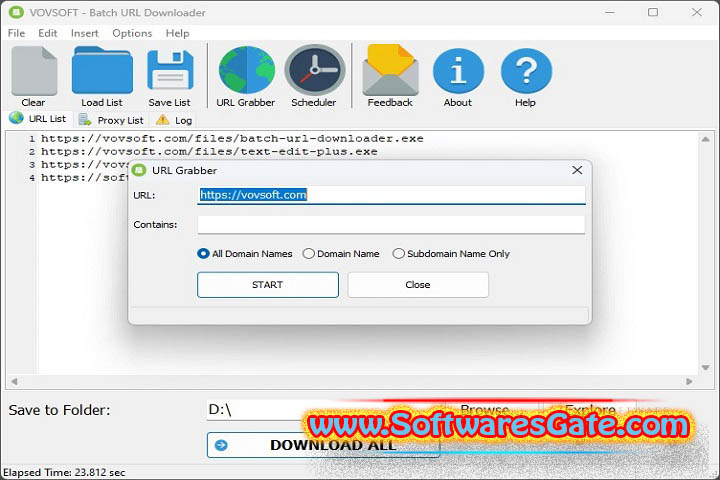Open the About info icon

coord(458,71)
